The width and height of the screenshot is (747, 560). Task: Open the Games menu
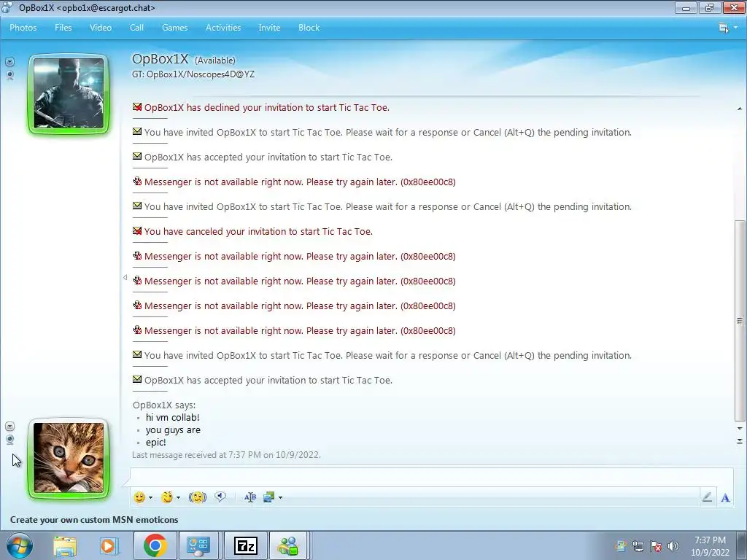(x=175, y=28)
